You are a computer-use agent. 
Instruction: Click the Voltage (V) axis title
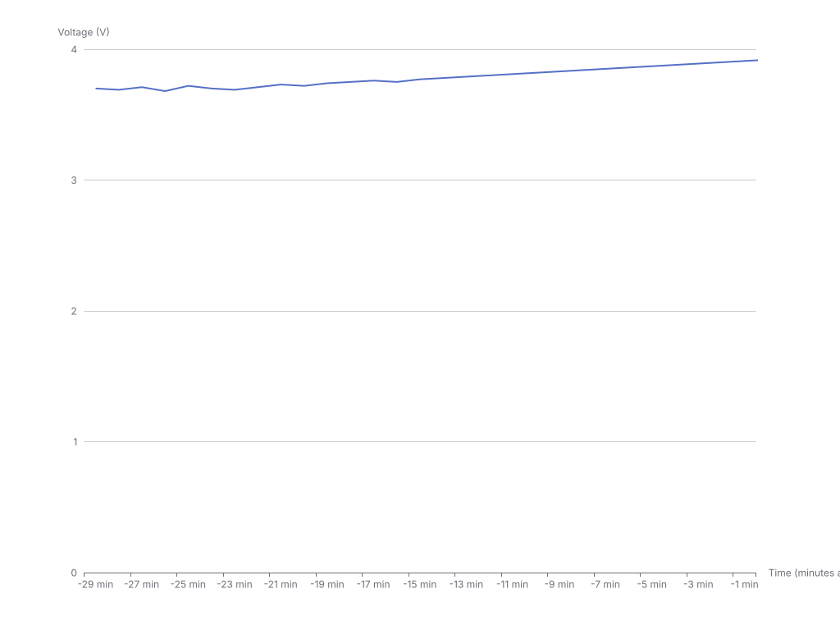point(83,32)
